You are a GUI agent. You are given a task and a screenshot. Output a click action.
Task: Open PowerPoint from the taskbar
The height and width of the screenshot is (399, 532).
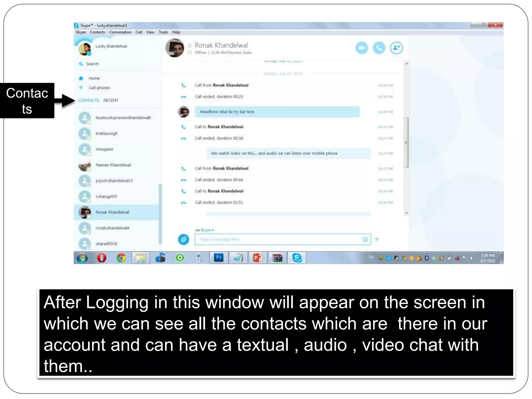[x=258, y=258]
